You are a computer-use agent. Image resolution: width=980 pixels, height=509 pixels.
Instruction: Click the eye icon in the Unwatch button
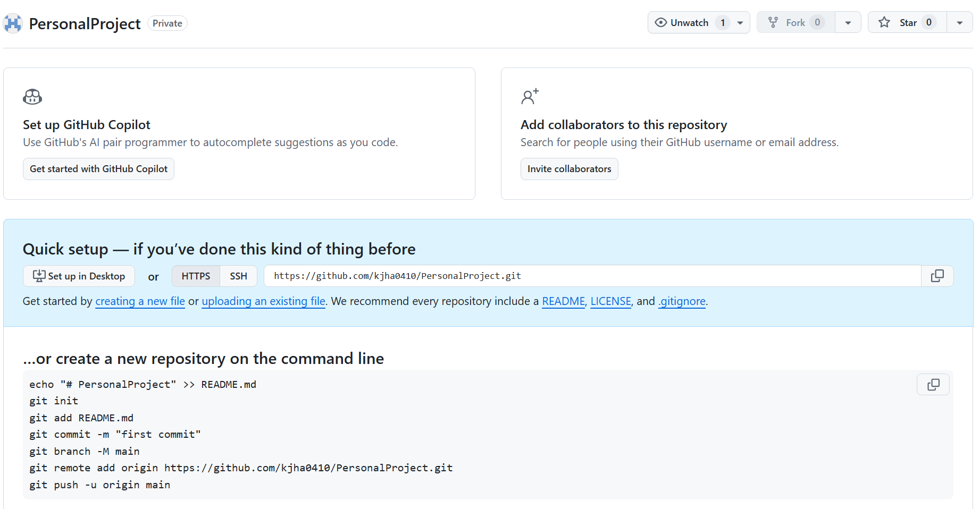click(x=661, y=22)
